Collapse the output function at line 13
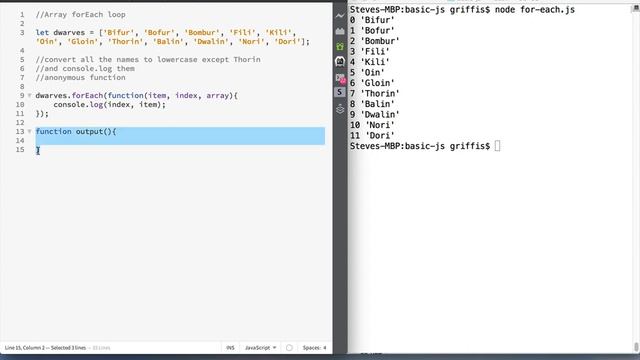Viewport: 640px width, 360px height. pos(29,131)
